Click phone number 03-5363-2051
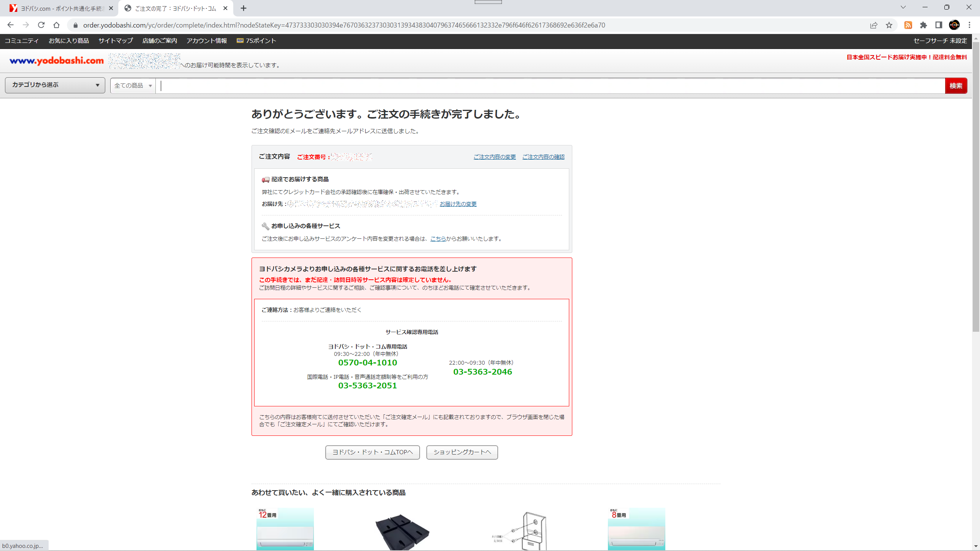This screenshot has height=551, width=980. [367, 385]
